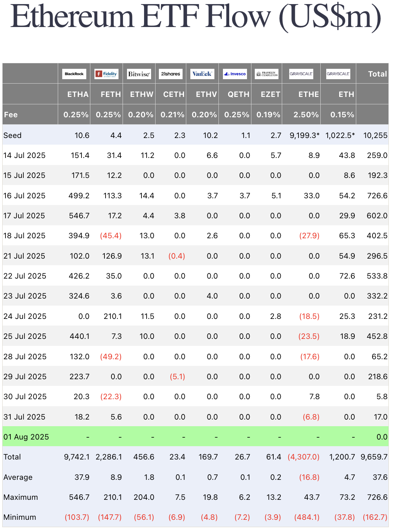This screenshot has width=394, height=532.
Task: Select the 30 Jul 2025 row date
Action: tap(25, 397)
